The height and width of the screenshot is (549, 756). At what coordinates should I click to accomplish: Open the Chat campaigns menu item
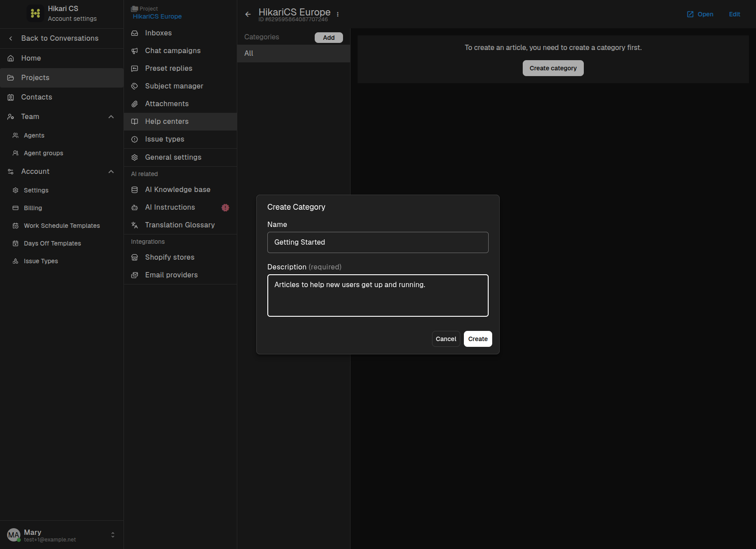click(x=180, y=51)
